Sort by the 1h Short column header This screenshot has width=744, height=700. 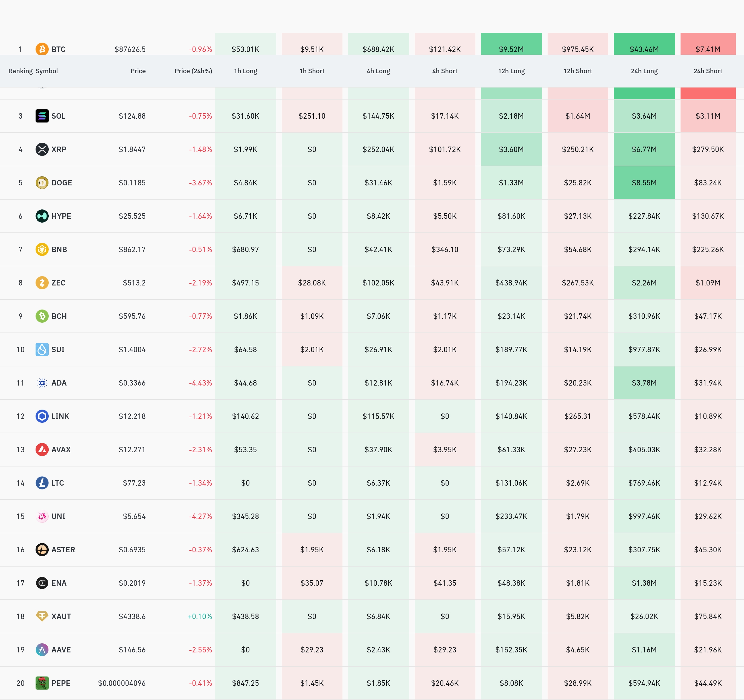point(311,71)
